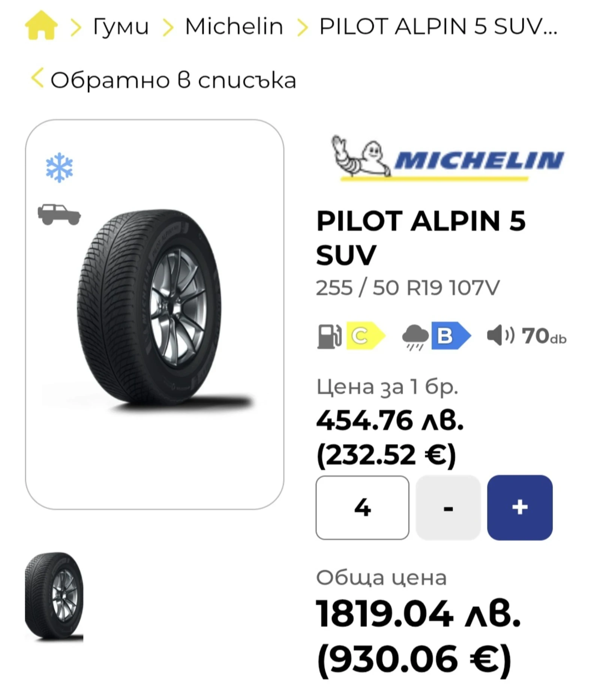
Task: Click the fuel efficiency pump icon
Action: 330,336
